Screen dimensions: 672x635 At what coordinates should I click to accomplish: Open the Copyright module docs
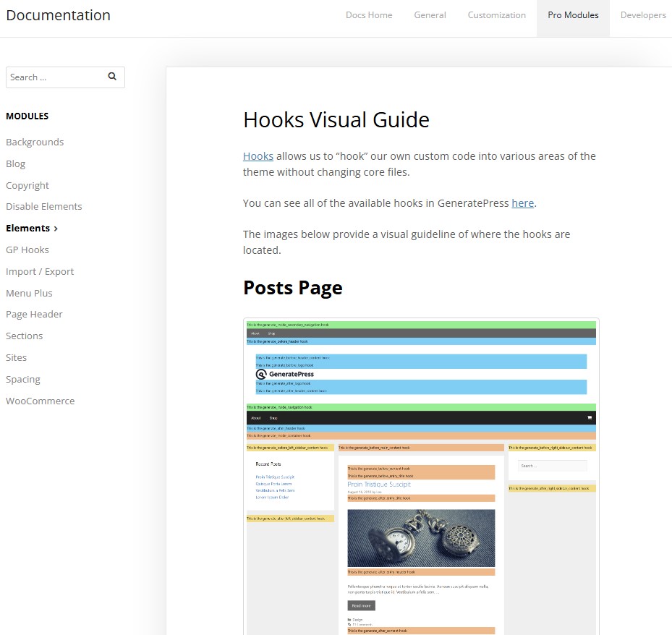(x=27, y=185)
